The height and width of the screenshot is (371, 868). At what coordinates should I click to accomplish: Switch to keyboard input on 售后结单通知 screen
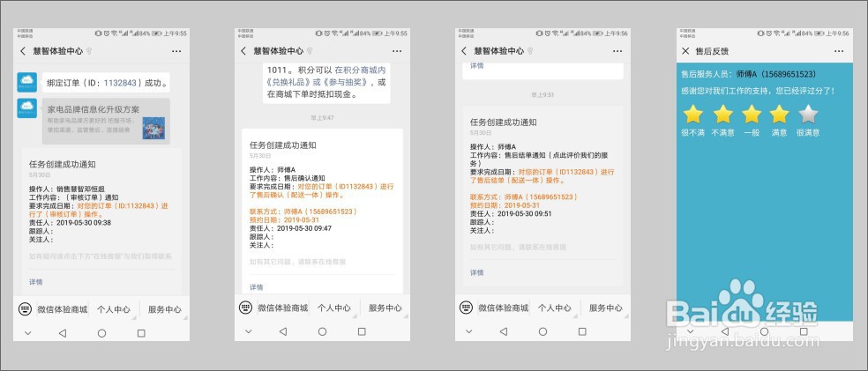(x=466, y=308)
